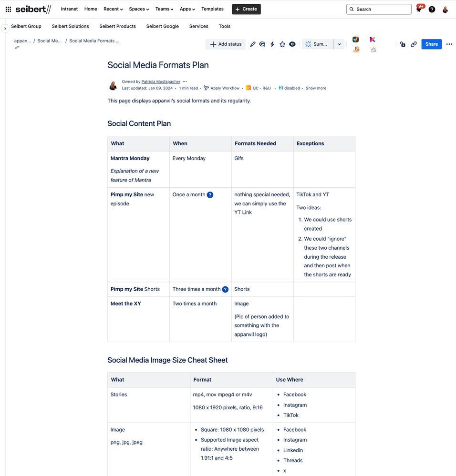
Task: Open the help question mark icon
Action: pos(432,10)
